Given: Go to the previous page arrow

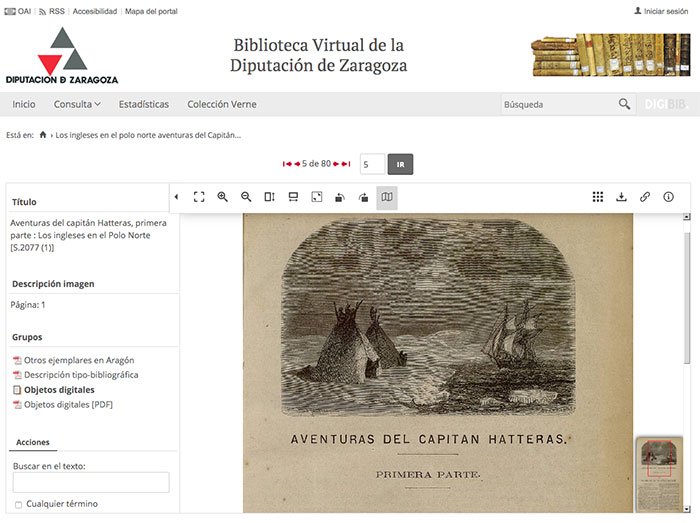Looking at the screenshot, I should pyautogui.click(x=297, y=164).
